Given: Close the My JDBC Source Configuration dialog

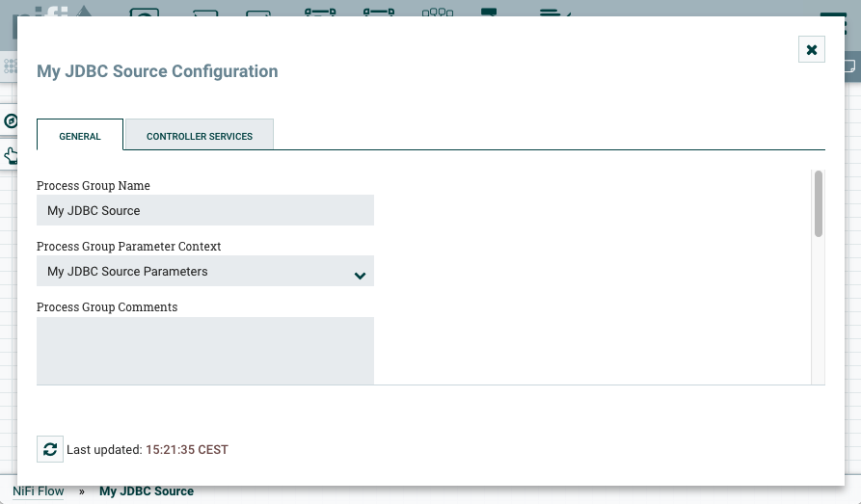Looking at the screenshot, I should click(x=812, y=49).
